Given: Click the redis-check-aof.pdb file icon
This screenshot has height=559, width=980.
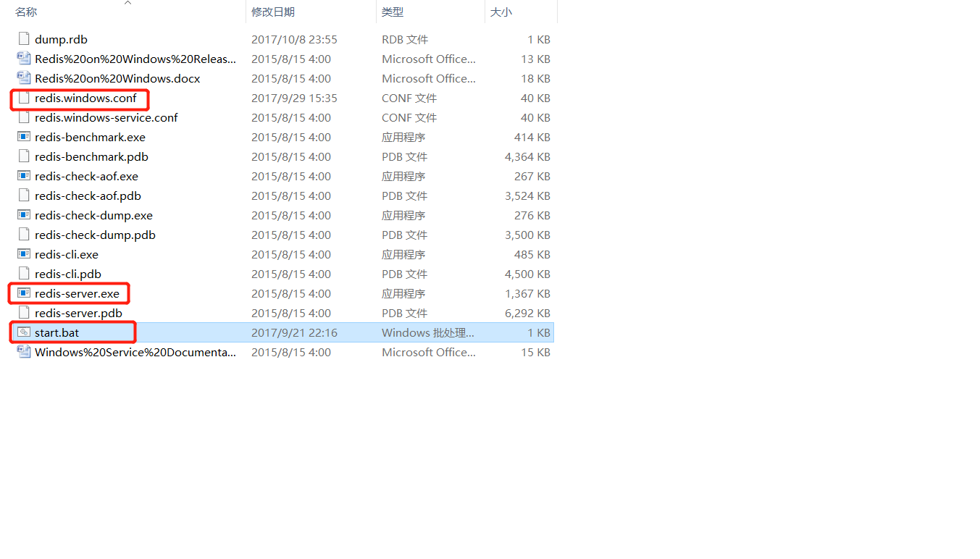Looking at the screenshot, I should (x=23, y=196).
